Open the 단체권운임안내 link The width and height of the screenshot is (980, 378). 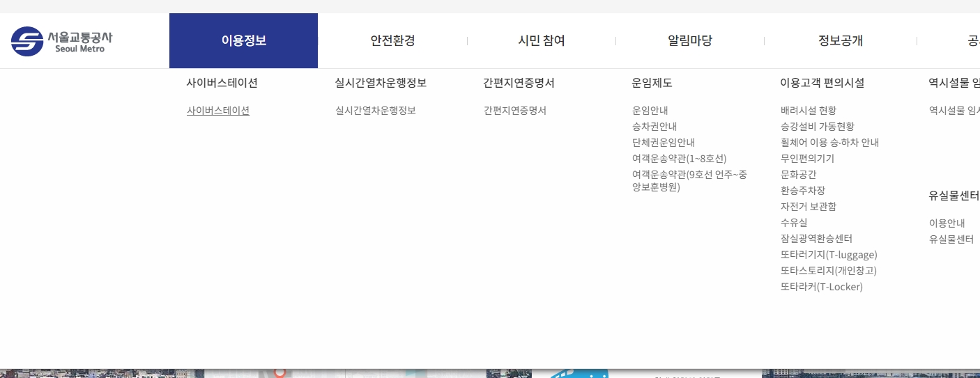pyautogui.click(x=663, y=142)
